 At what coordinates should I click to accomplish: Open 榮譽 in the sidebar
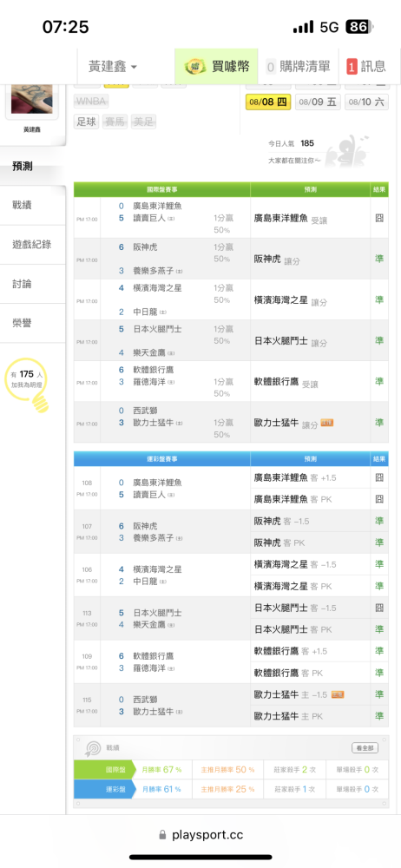[23, 323]
